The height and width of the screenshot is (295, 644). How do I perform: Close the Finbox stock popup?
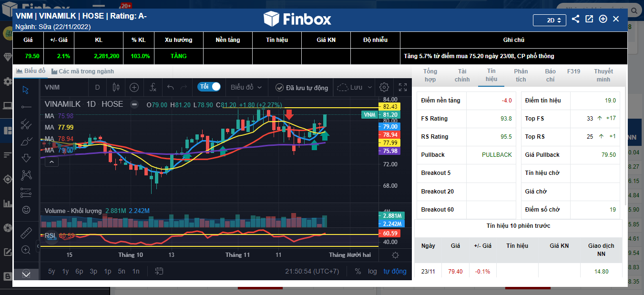pyautogui.click(x=616, y=19)
